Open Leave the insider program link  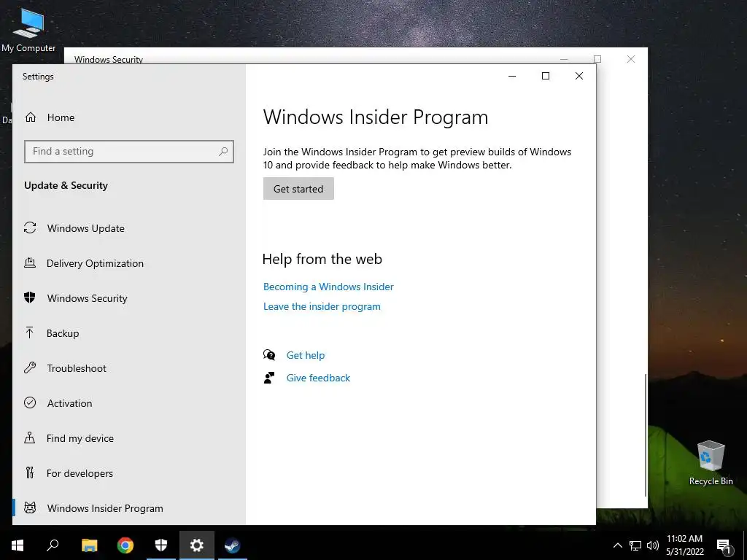point(322,307)
